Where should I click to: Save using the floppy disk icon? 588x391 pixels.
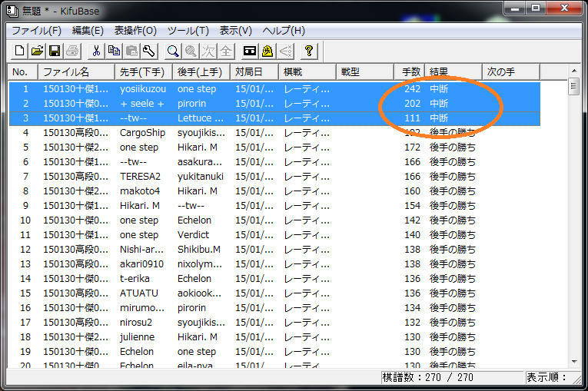pyautogui.click(x=55, y=51)
